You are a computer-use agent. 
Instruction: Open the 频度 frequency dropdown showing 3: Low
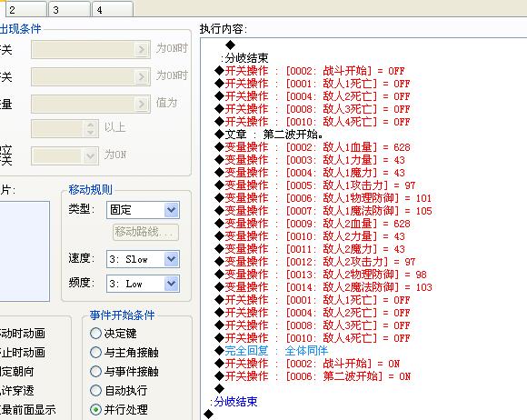(x=172, y=284)
